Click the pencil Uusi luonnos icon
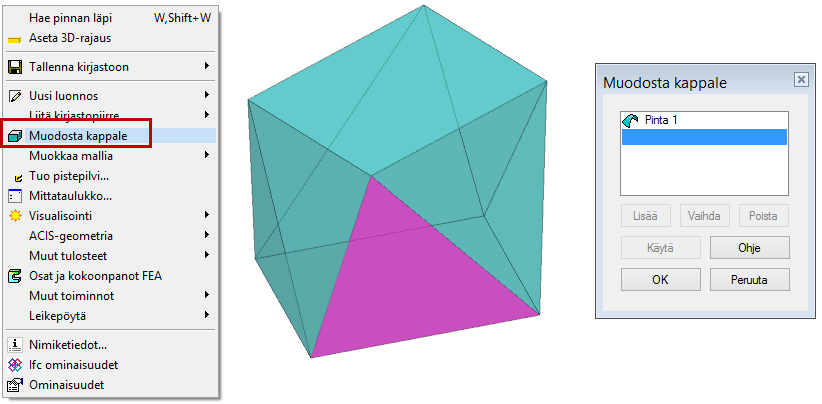The height and width of the screenshot is (404, 822). 15,96
